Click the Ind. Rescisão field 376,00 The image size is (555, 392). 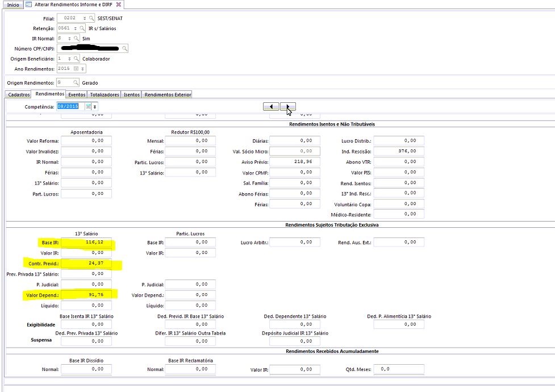[399, 151]
